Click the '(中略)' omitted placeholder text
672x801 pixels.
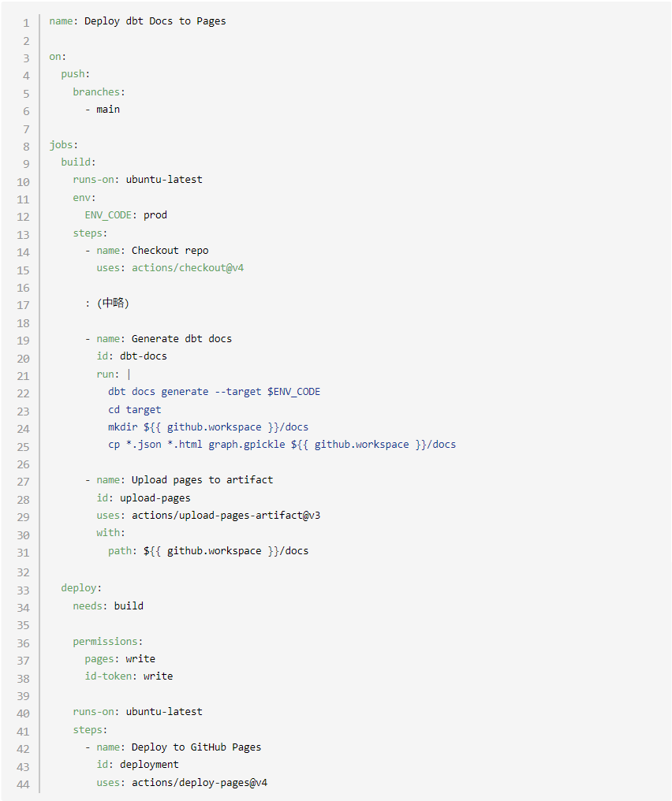(113, 304)
